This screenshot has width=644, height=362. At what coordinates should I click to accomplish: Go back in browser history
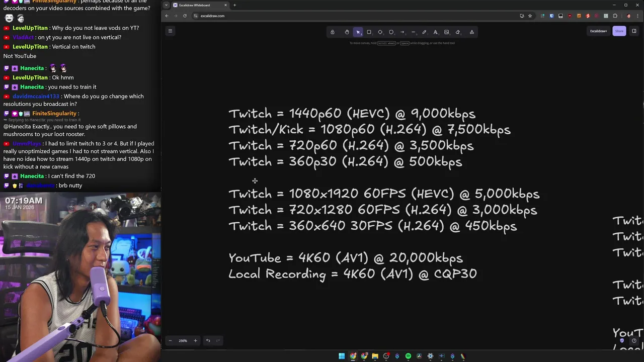pyautogui.click(x=167, y=16)
